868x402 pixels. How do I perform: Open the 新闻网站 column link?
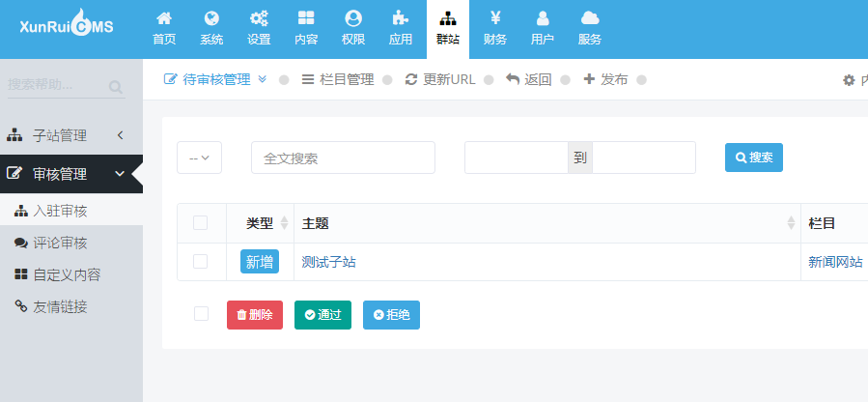click(x=835, y=262)
